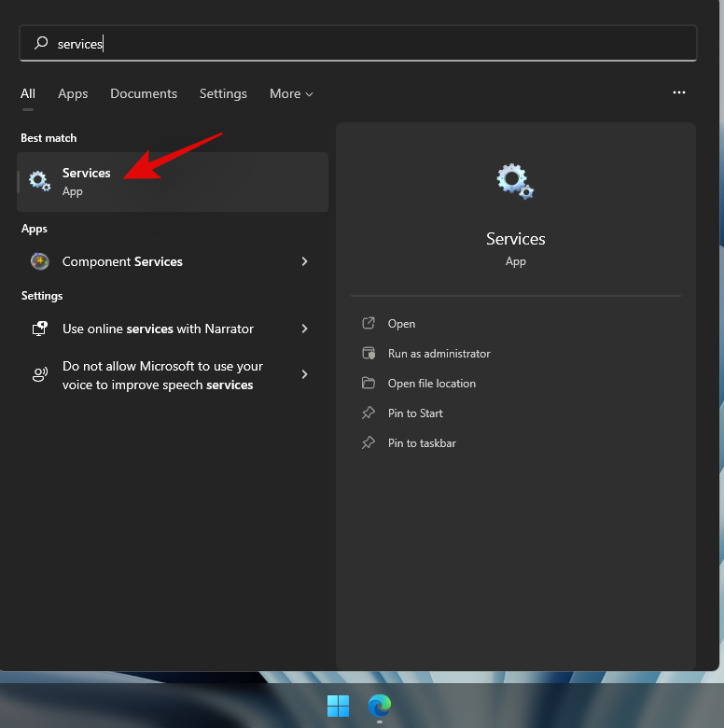Viewport: 724px width, 728px height.
Task: Launch Microsoft Edge from the taskbar
Action: tap(379, 706)
